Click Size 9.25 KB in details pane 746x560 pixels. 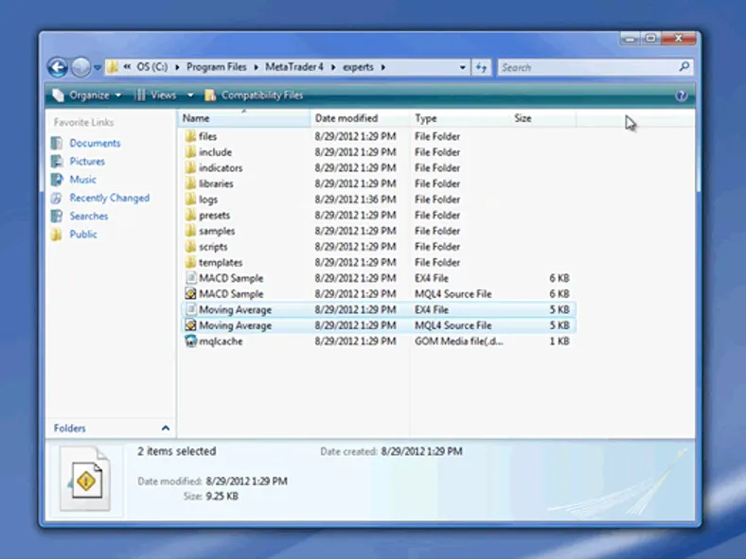pos(211,497)
